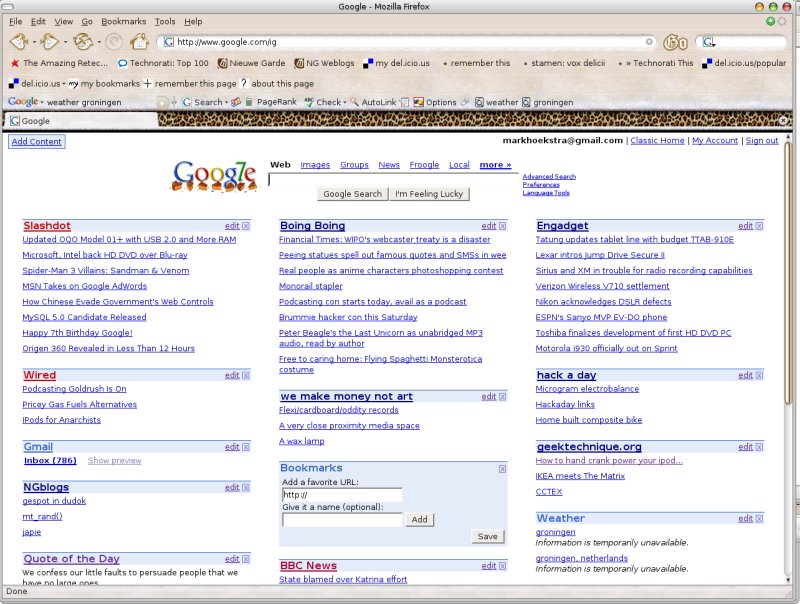Remove the Engadget module with its X

(759, 226)
